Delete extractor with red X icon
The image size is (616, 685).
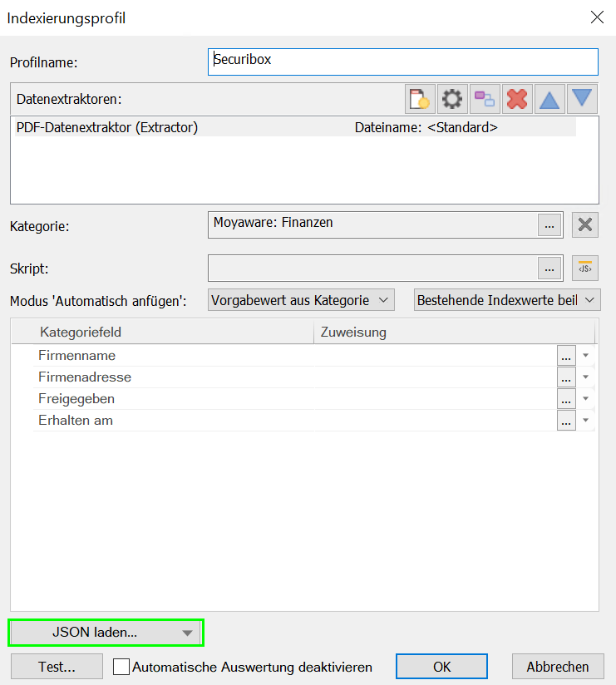point(517,99)
